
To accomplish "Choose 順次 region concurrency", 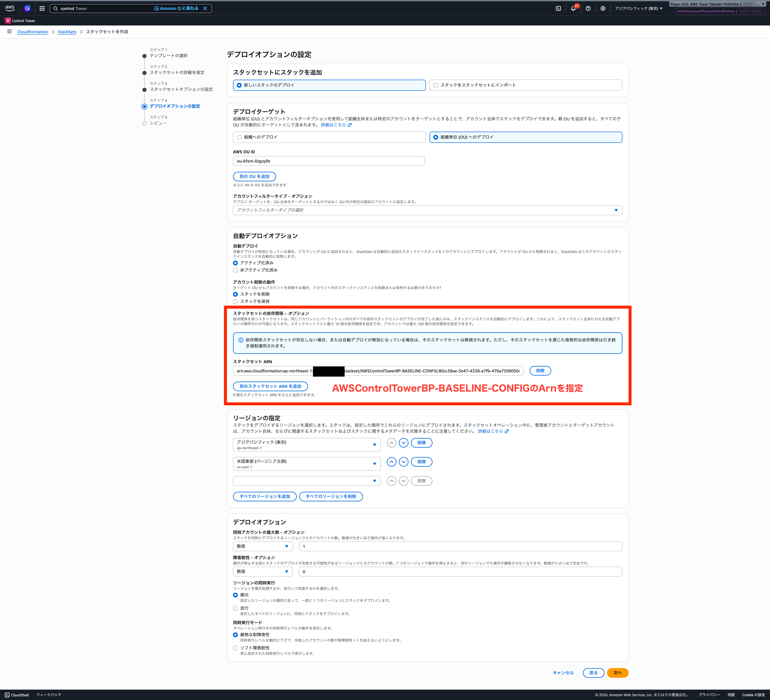I will 235,595.
